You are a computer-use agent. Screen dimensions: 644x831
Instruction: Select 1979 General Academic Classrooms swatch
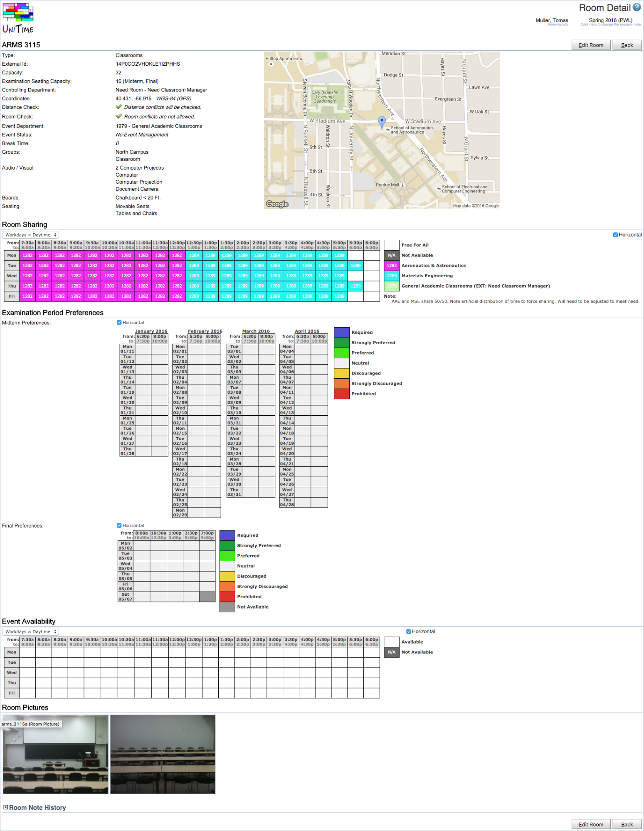point(392,286)
